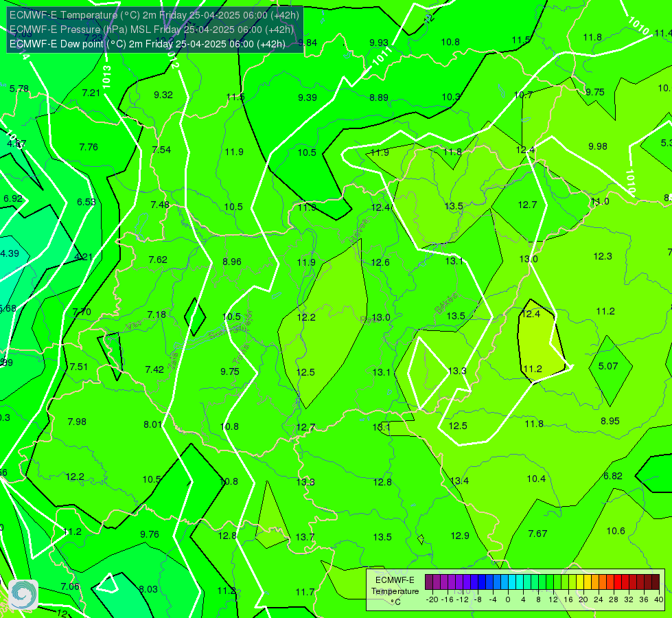The width and height of the screenshot is (672, 618).
Task: Click the dew point value 7.67
Action: [538, 534]
